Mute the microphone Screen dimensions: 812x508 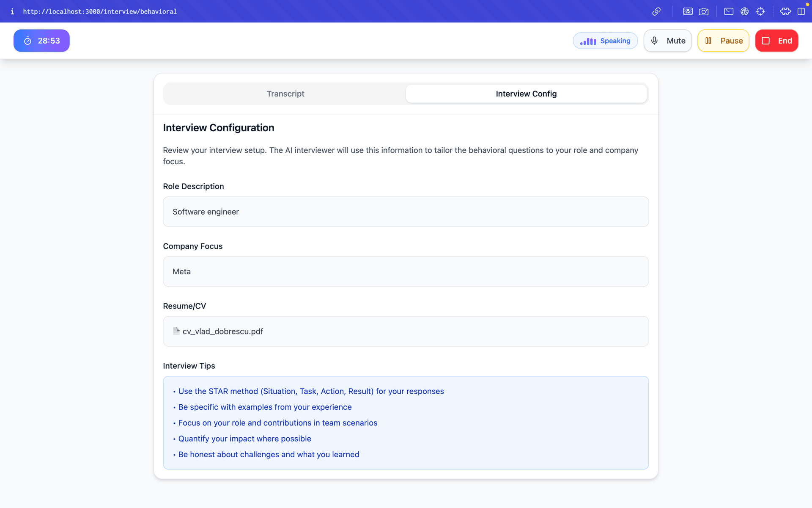coord(667,41)
